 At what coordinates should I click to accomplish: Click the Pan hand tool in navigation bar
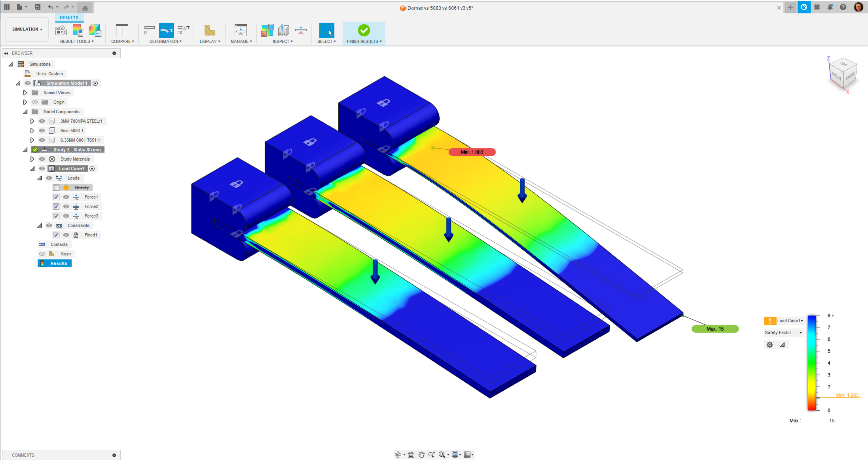click(421, 455)
